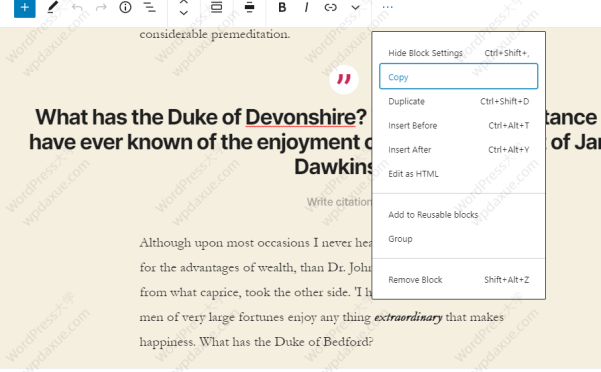Select Insert After menu entry
Viewport: 601px width, 372px height.
tap(458, 150)
